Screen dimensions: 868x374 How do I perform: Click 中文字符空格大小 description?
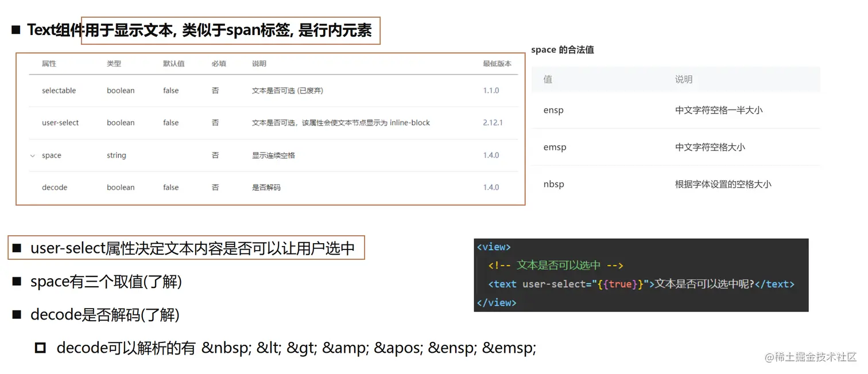(x=710, y=147)
